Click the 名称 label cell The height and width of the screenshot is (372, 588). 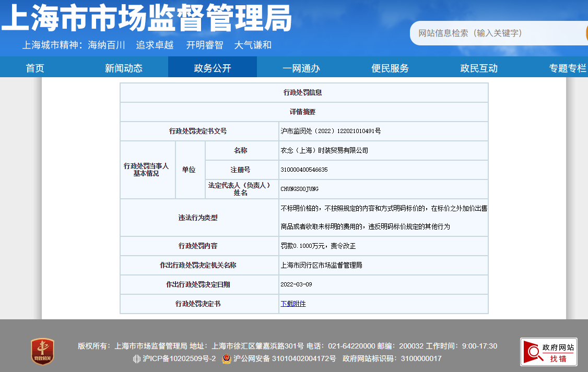(242, 150)
